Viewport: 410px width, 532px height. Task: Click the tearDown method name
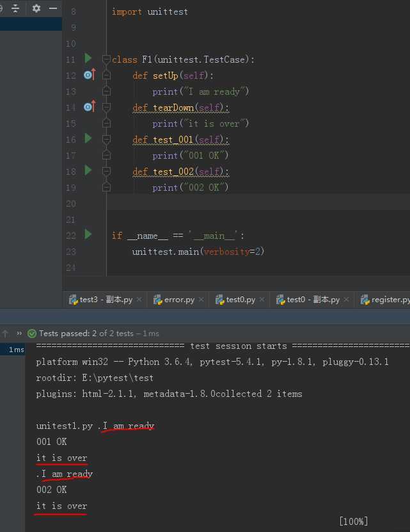pyautogui.click(x=173, y=108)
